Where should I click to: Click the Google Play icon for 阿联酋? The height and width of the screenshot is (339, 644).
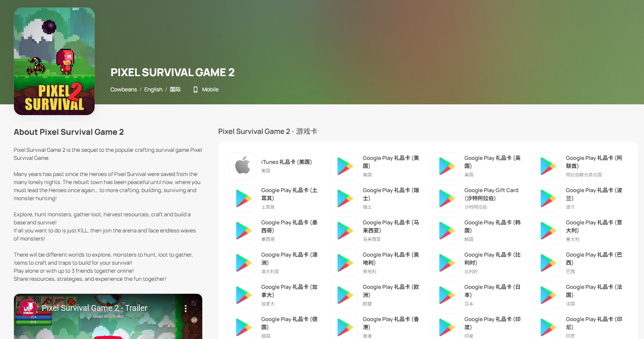[547, 166]
